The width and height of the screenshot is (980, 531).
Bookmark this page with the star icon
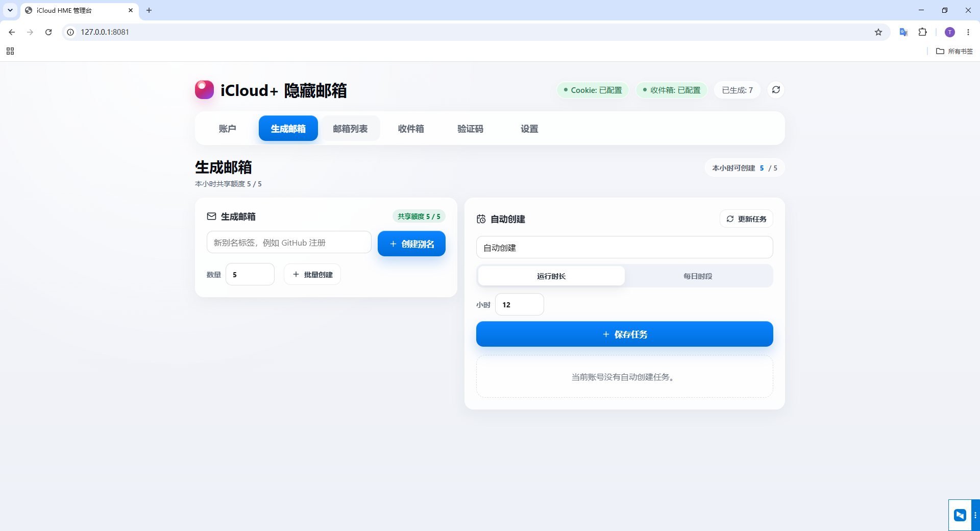878,32
